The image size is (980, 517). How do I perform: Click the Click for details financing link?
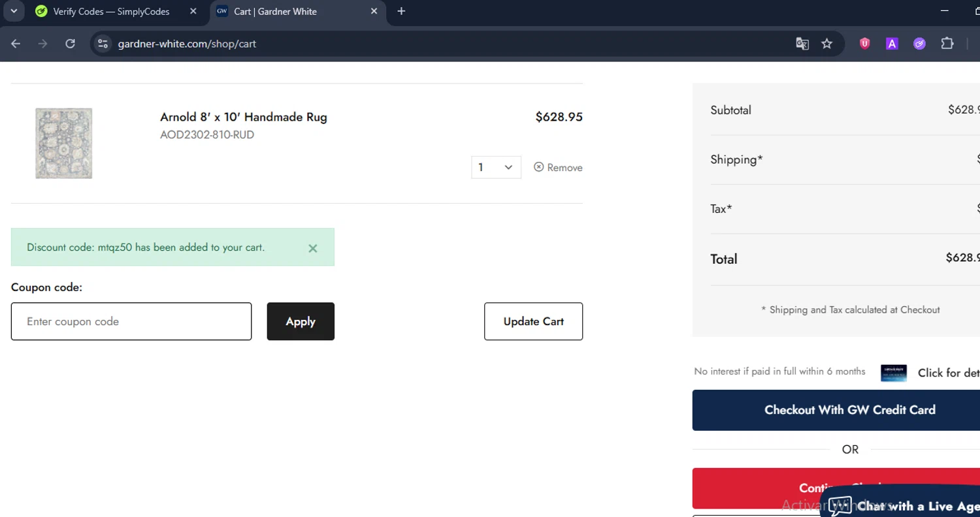[x=949, y=373]
